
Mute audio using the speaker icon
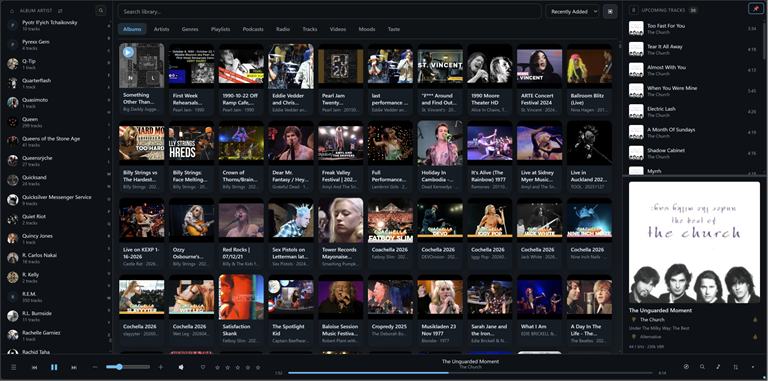pos(181,367)
